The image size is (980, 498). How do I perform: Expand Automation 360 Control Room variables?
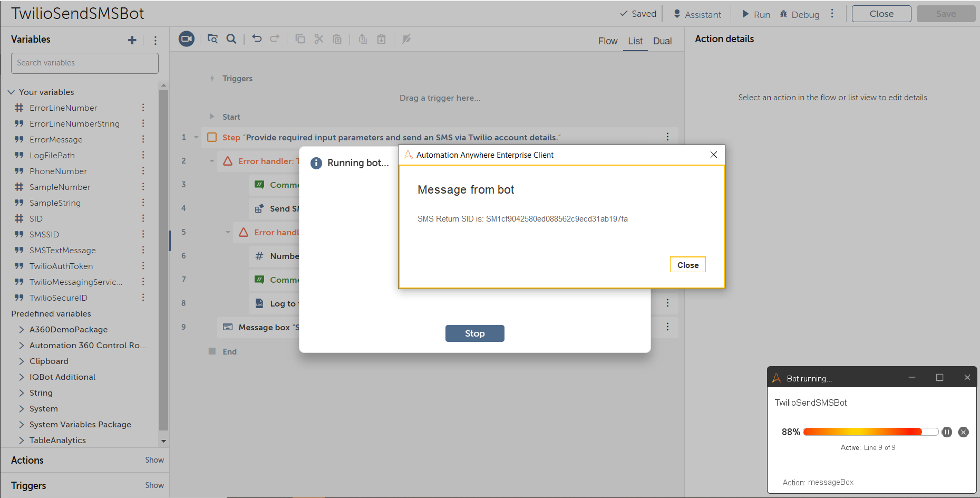[22, 346]
